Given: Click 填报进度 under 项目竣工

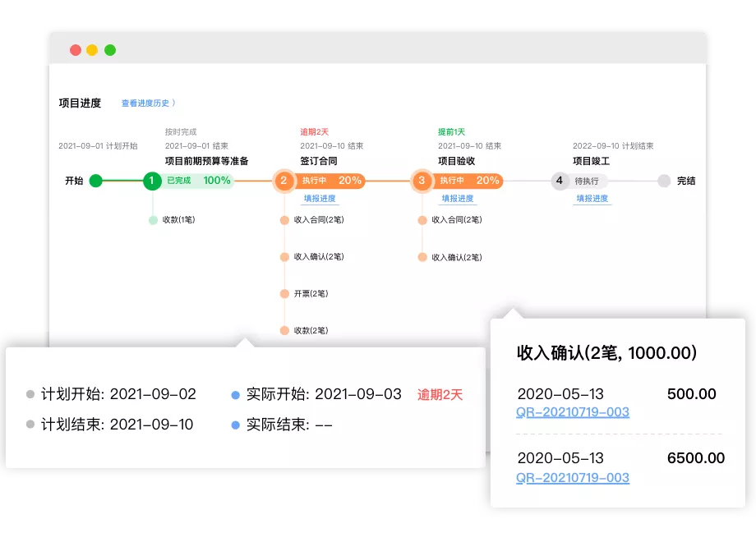Looking at the screenshot, I should (x=592, y=199).
